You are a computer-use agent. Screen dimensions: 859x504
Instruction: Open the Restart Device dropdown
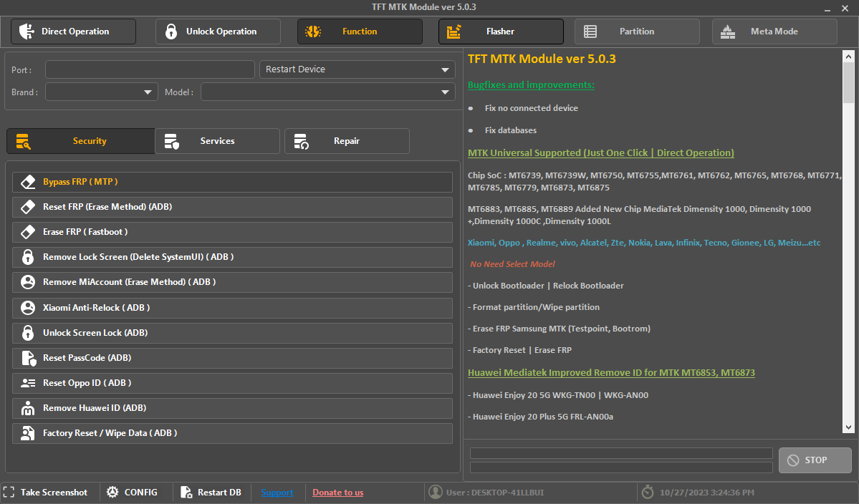357,69
